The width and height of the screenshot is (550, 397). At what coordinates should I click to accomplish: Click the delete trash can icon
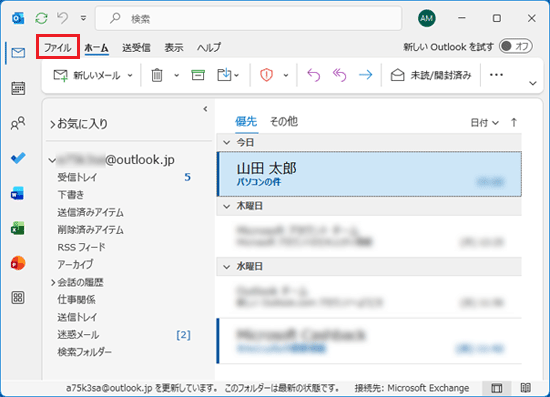157,75
